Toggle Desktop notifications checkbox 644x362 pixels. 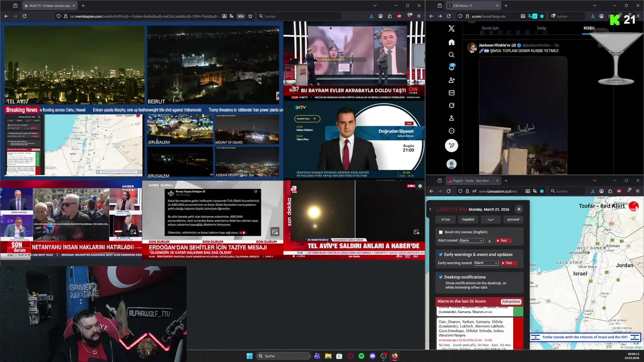click(x=441, y=277)
